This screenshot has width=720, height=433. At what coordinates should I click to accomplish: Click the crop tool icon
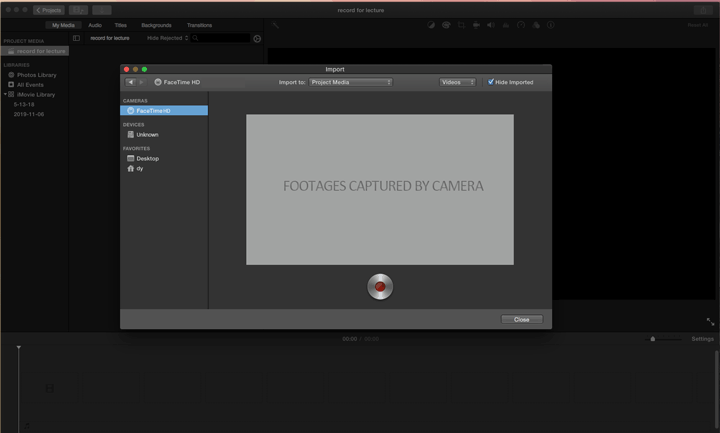(x=461, y=25)
